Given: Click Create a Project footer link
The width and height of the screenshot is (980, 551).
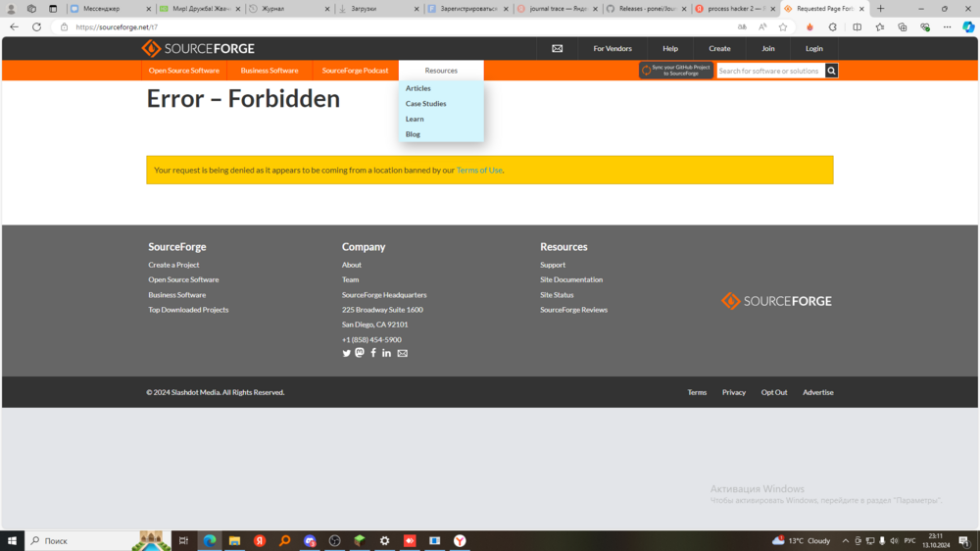Looking at the screenshot, I should pyautogui.click(x=173, y=265).
